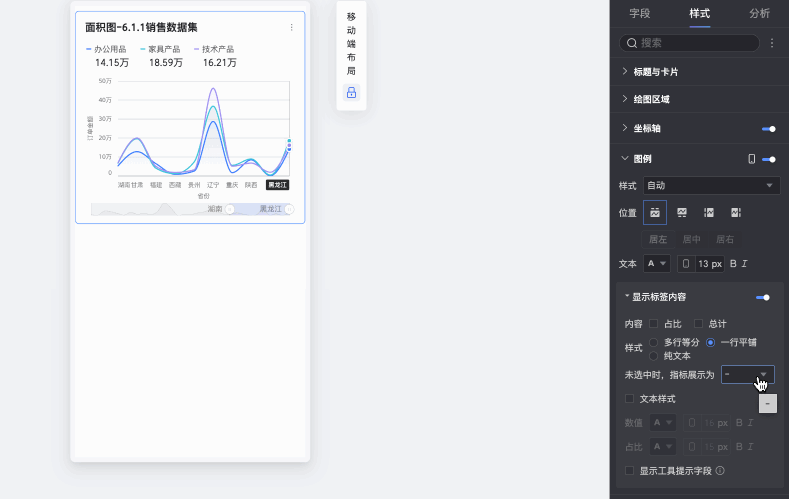Screen dimensions: 789x499
Task: Click info icon beside 显示工具提示字段
Action: click(x=720, y=471)
